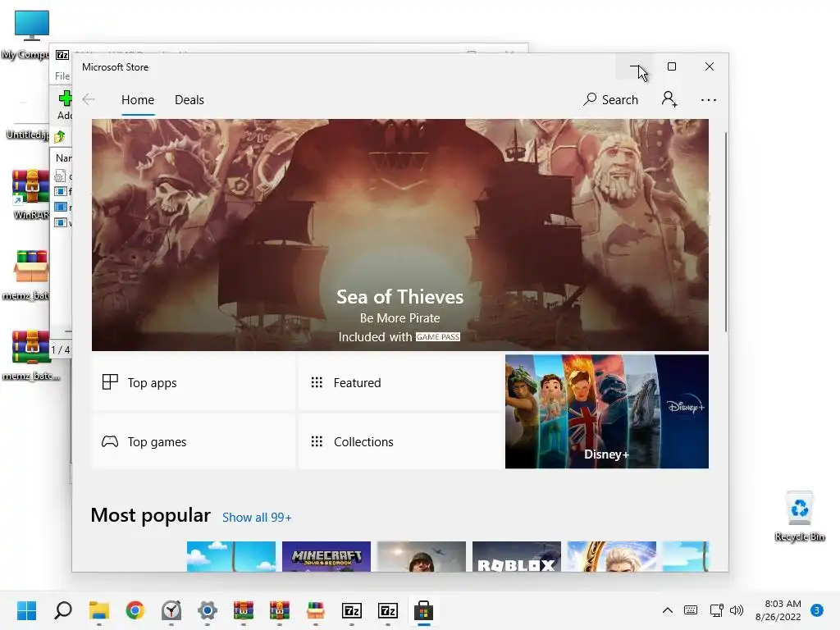
Task: Switch to the Home tab in Microsoft Store
Action: [x=138, y=100]
